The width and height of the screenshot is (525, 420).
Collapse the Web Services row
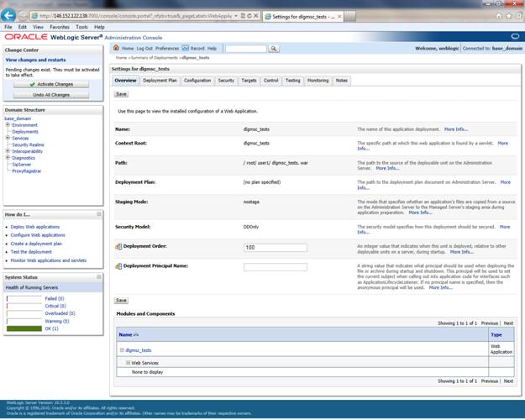point(128,363)
